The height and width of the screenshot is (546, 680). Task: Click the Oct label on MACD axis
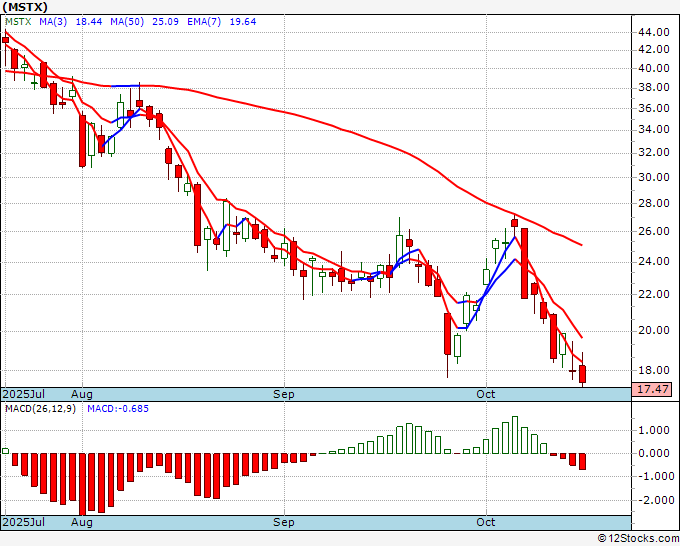point(485,522)
